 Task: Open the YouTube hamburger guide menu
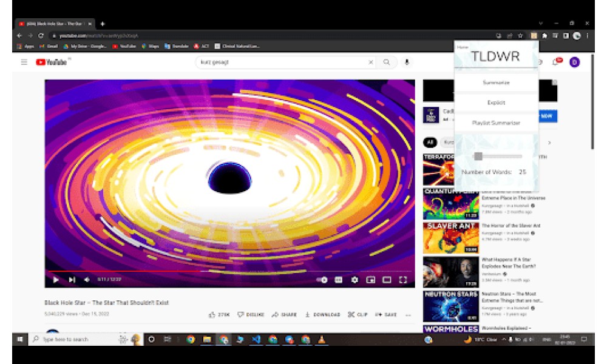(24, 62)
